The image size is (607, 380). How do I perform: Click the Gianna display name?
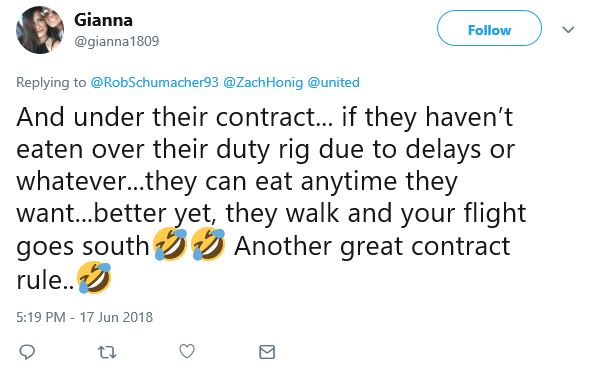(x=103, y=20)
